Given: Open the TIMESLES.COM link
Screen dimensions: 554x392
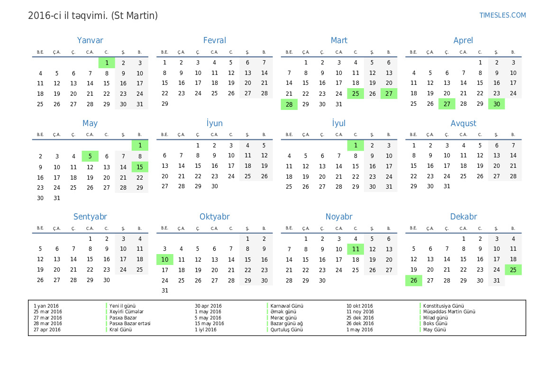Looking at the screenshot, I should click(x=502, y=15).
